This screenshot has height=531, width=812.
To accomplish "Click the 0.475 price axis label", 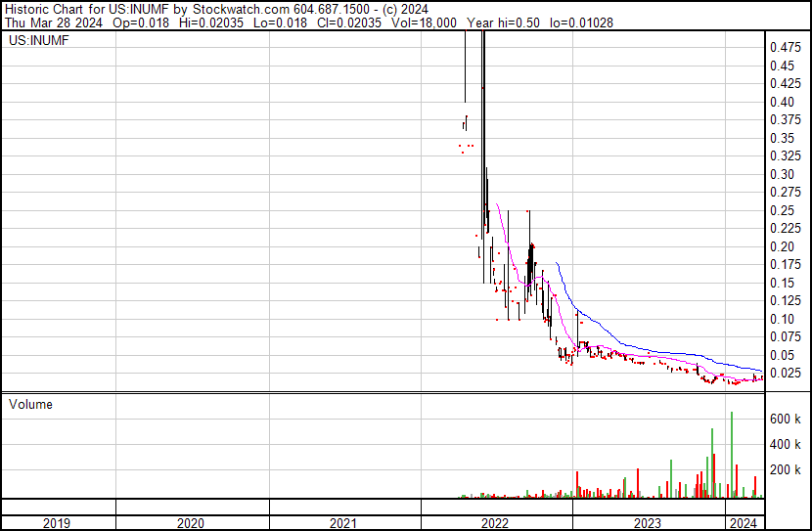I will tap(784, 47).
